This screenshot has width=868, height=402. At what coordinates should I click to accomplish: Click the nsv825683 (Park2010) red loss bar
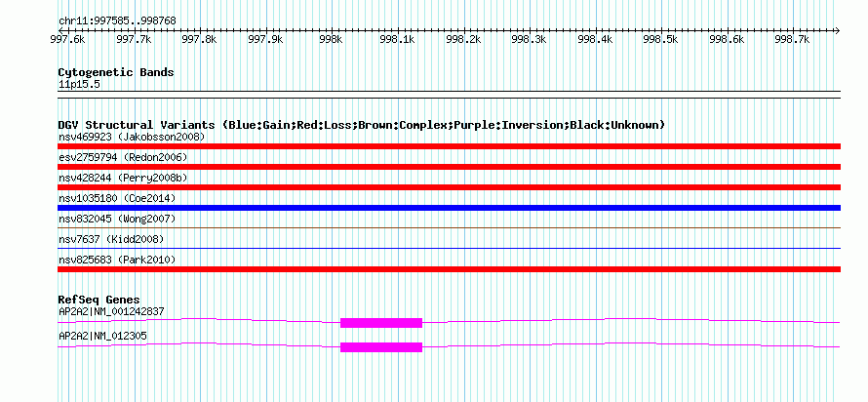pos(449,269)
